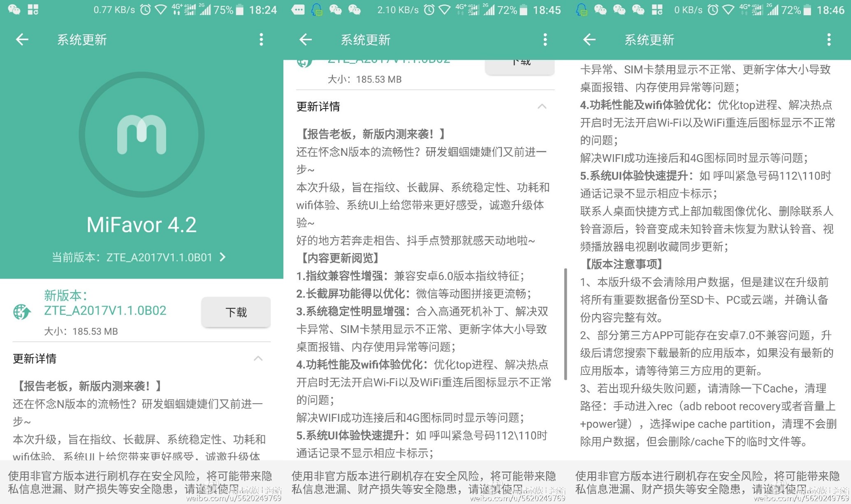
Task: Tap back arrow in left screen header
Action: [x=22, y=39]
